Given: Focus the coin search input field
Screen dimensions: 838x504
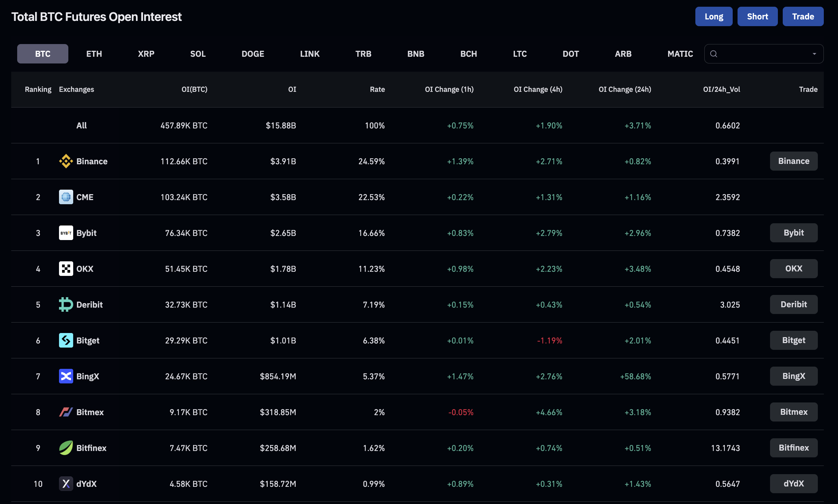Looking at the screenshot, I should (x=764, y=54).
